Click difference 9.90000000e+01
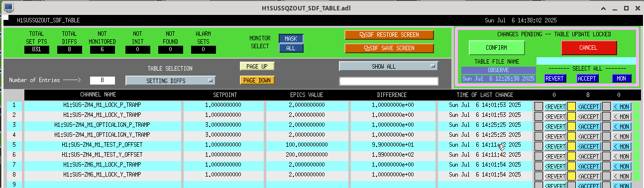 392,145
